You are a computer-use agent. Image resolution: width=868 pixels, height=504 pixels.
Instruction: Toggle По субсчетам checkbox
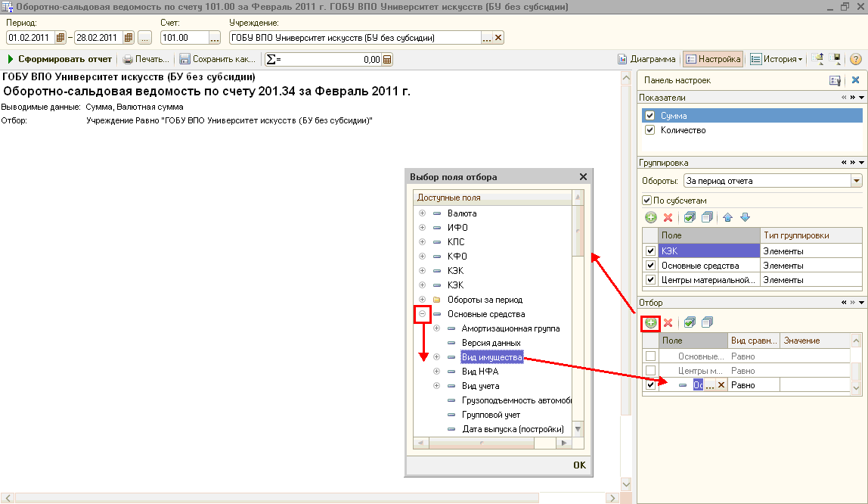point(646,201)
